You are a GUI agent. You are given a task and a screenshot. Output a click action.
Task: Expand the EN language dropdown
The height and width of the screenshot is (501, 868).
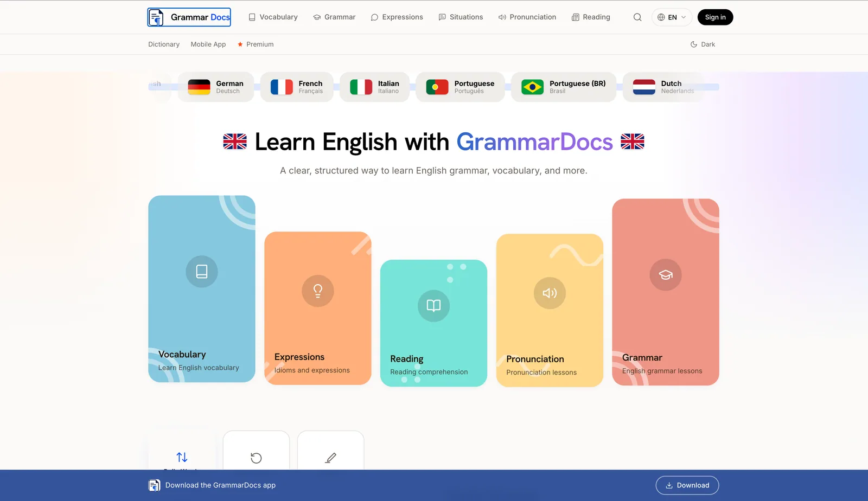point(672,17)
